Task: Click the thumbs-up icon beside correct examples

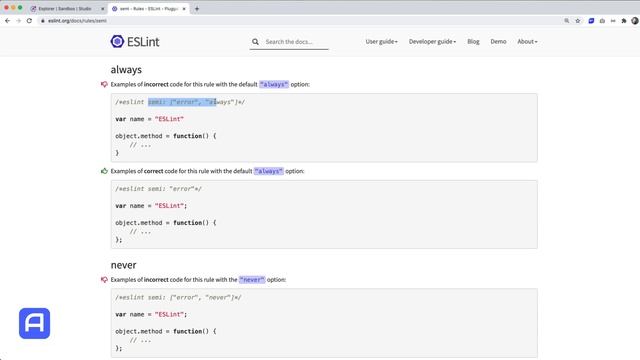Action: tap(104, 171)
